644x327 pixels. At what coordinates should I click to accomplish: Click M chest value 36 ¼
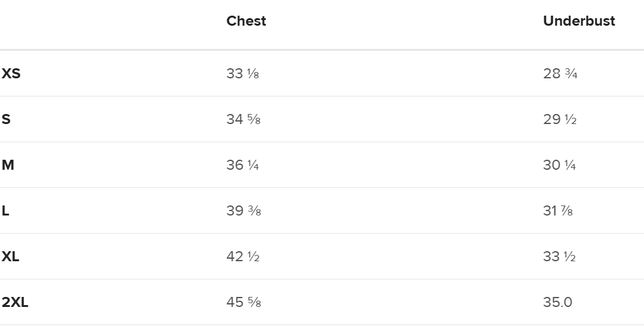pos(243,165)
